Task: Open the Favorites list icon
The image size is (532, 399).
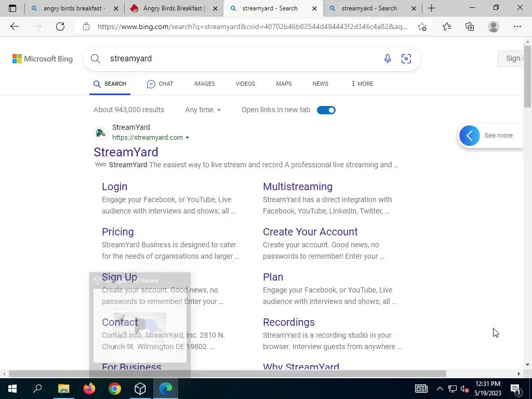Action: click(x=447, y=26)
